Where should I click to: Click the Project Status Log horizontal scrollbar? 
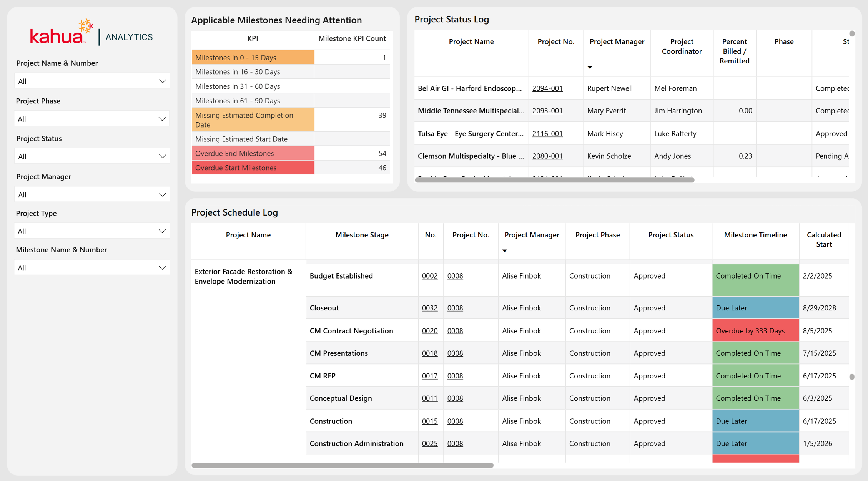point(554,180)
